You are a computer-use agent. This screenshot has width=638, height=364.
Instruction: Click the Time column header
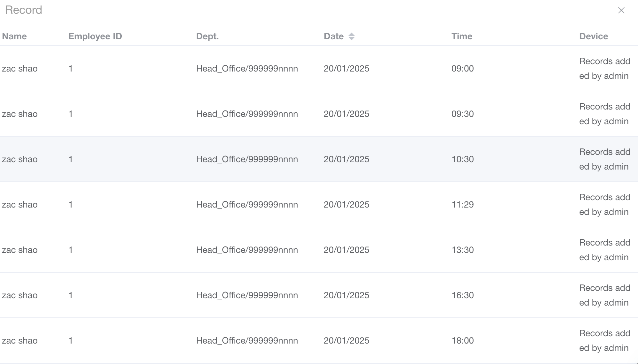pyautogui.click(x=462, y=36)
